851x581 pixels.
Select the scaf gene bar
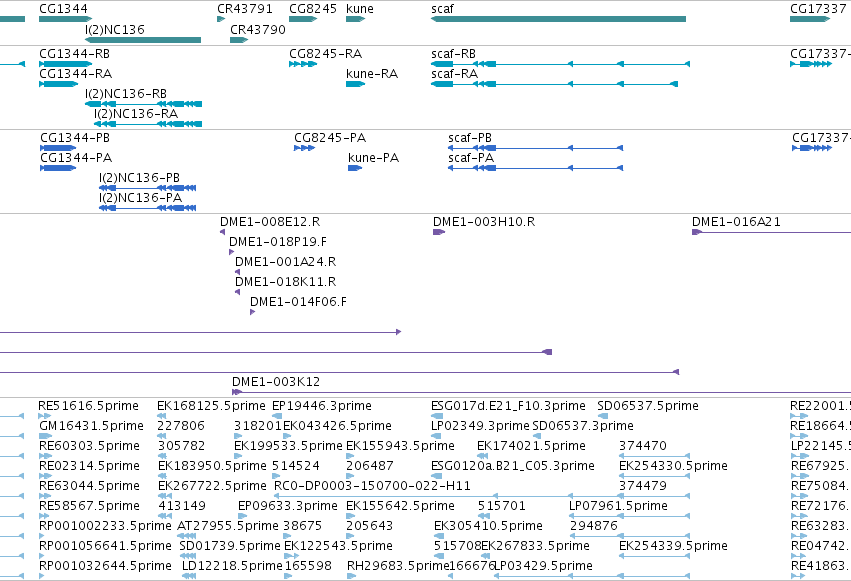[x=558, y=19]
